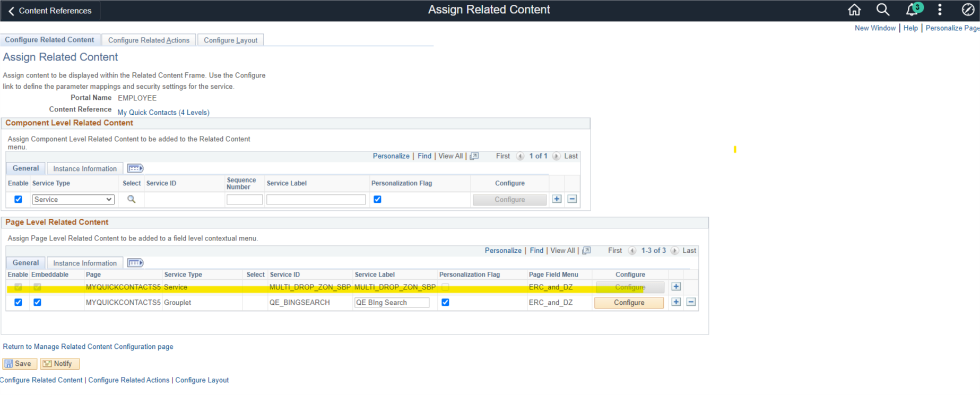The height and width of the screenshot is (395, 980).
Task: Show previous rows in Page Level grid
Action: click(x=632, y=251)
